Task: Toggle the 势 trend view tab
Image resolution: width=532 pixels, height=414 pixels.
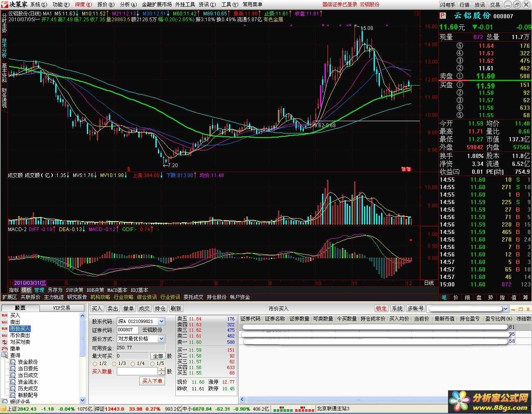Action: point(491,298)
